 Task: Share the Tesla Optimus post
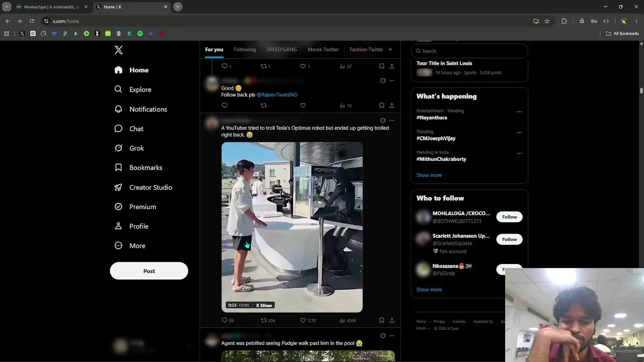(x=392, y=320)
